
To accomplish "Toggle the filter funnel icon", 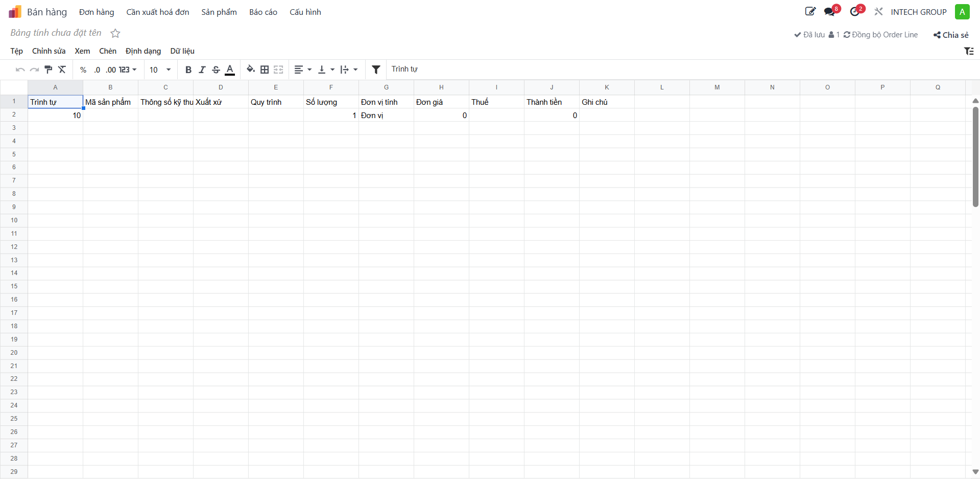I will pos(376,70).
